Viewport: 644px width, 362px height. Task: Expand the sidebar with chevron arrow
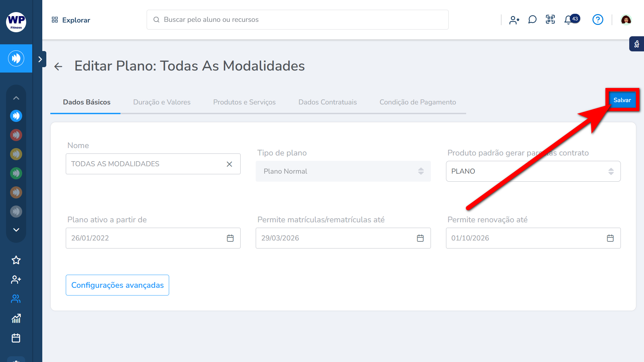click(40, 59)
